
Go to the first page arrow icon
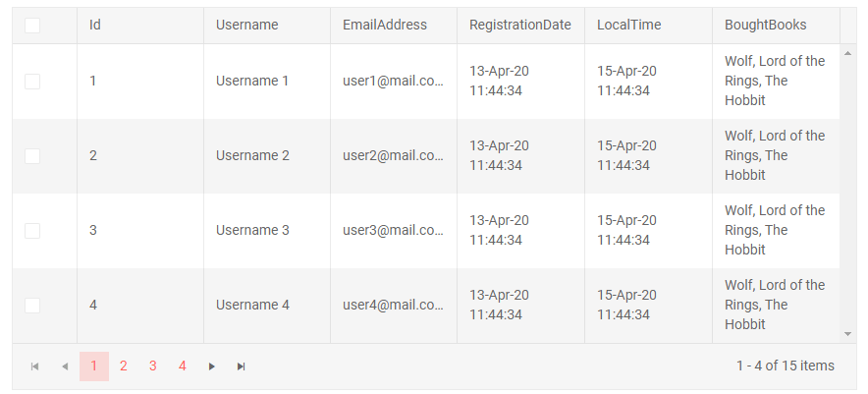pos(35,366)
